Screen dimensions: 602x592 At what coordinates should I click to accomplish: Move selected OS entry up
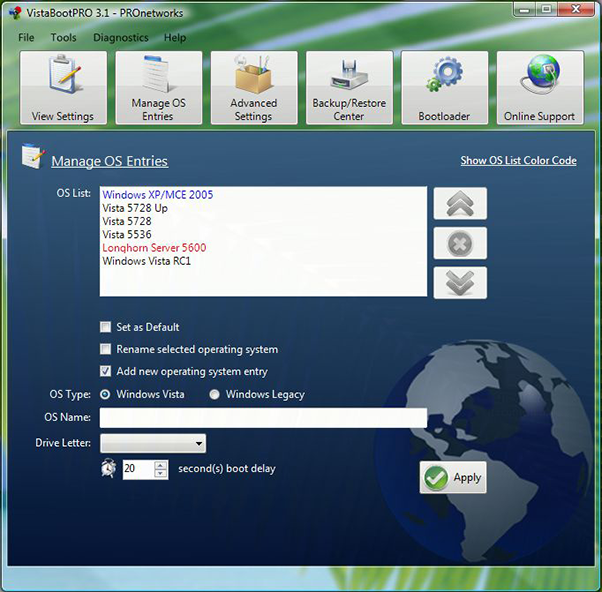pyautogui.click(x=460, y=203)
